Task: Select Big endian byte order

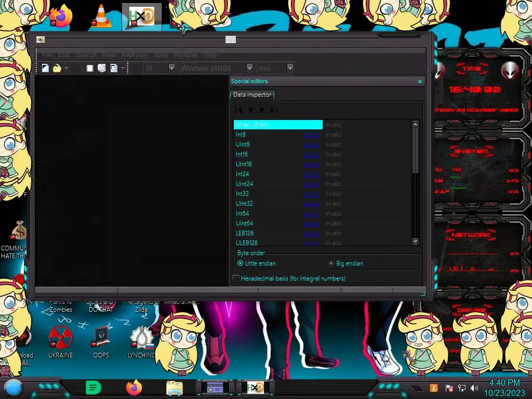Action: (345, 263)
